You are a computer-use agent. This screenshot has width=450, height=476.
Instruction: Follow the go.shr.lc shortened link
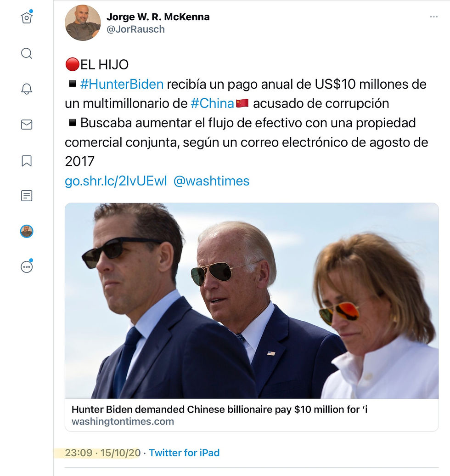pos(116,181)
